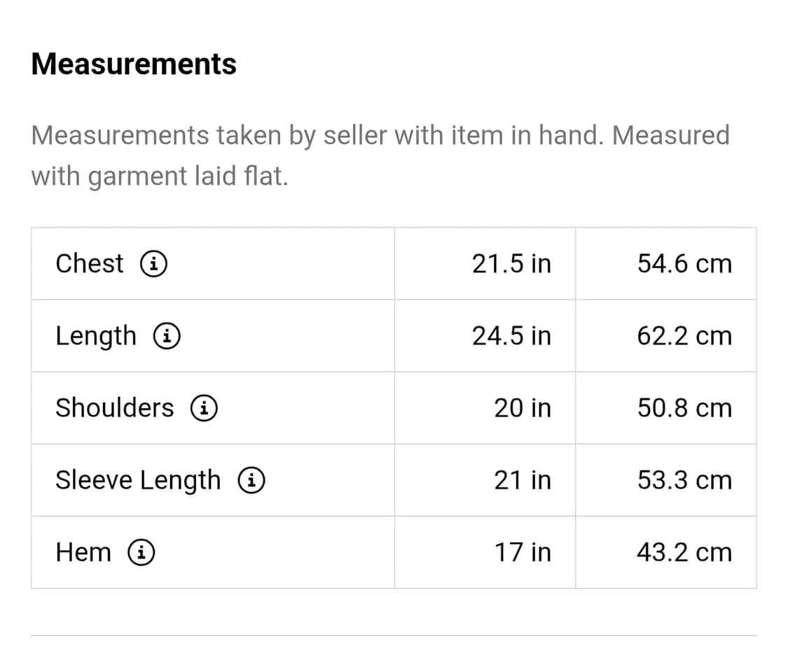Open the Length measurement info icon
The width and height of the screenshot is (788, 672).
167,336
